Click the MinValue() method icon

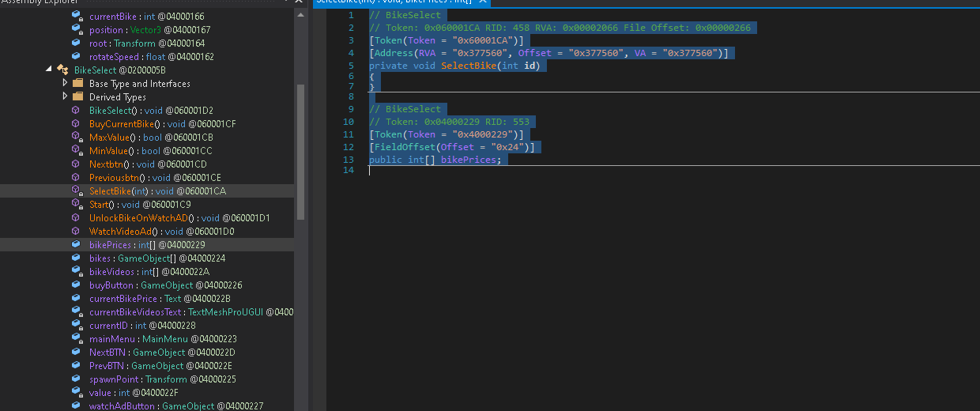pos(77,151)
